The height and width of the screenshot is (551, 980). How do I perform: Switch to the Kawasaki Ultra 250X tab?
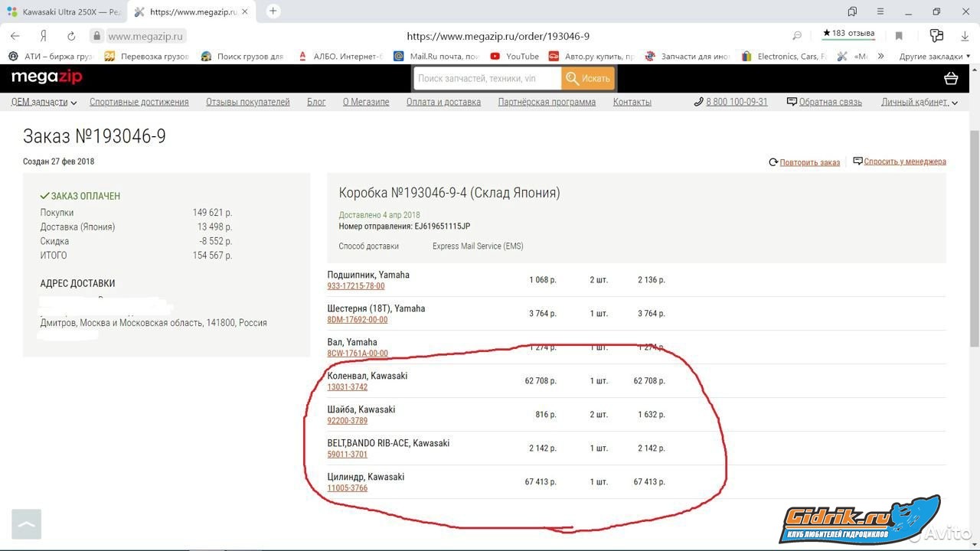64,12
